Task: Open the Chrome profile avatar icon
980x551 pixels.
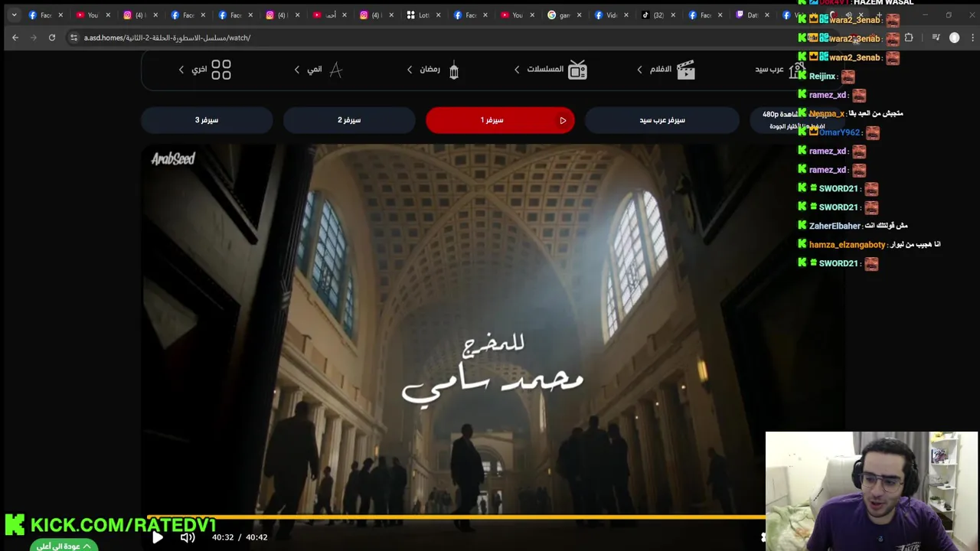Action: pos(954,37)
